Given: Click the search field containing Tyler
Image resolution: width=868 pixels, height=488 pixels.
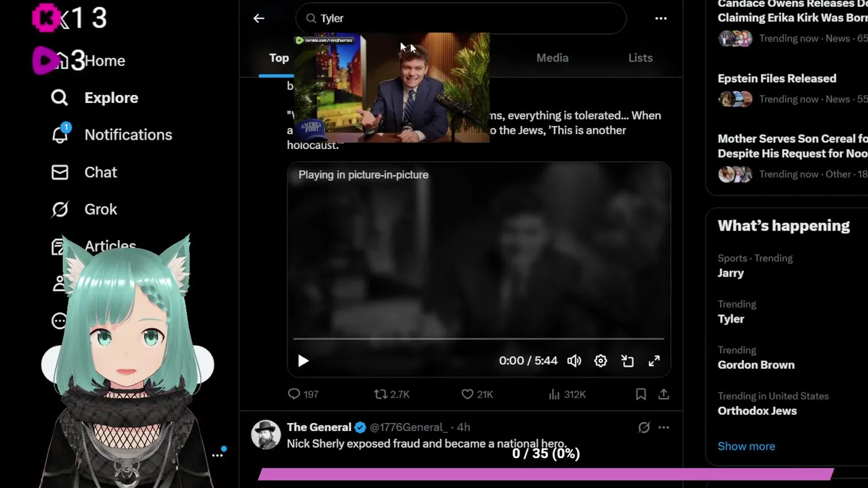Looking at the screenshot, I should (x=461, y=18).
